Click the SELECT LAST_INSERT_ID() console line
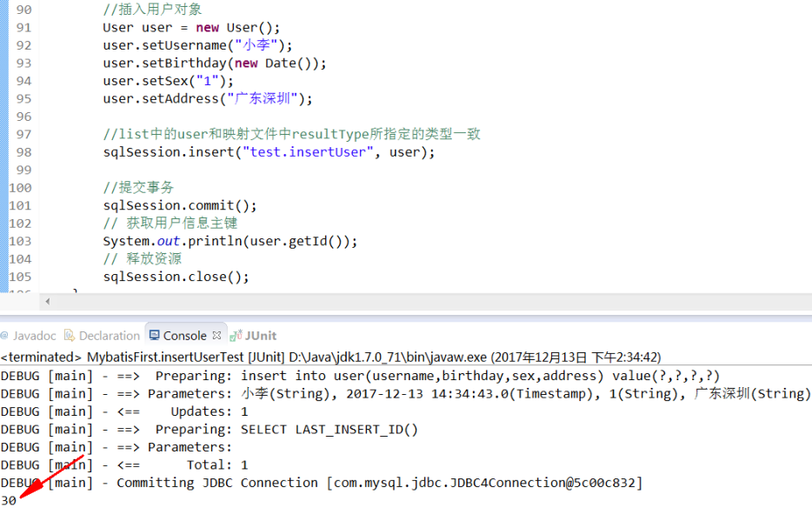This screenshot has width=812, height=508. 210,430
